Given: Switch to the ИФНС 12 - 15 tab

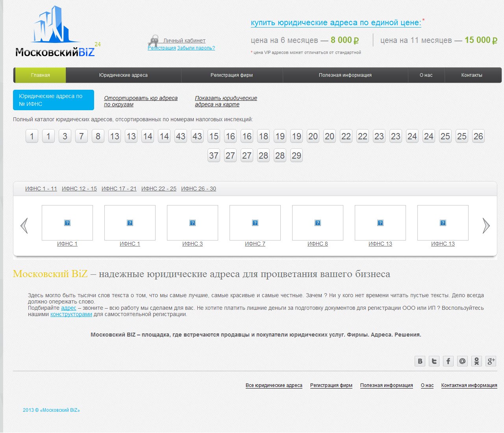Looking at the screenshot, I should [79, 189].
